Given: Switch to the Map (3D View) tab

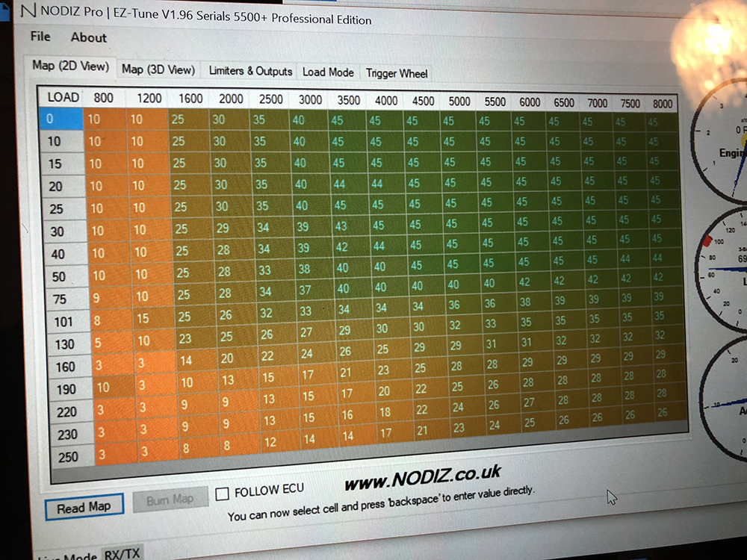Looking at the screenshot, I should 158,69.
